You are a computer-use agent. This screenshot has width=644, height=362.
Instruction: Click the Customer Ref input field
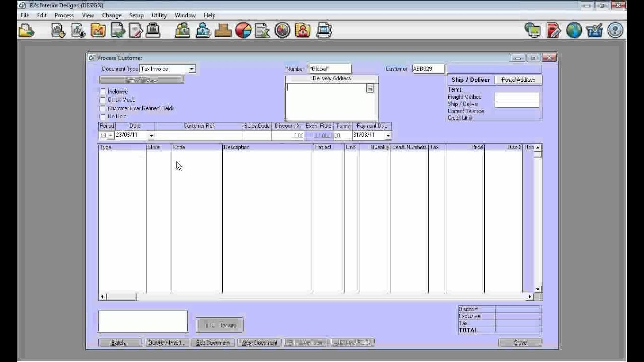(199, 135)
